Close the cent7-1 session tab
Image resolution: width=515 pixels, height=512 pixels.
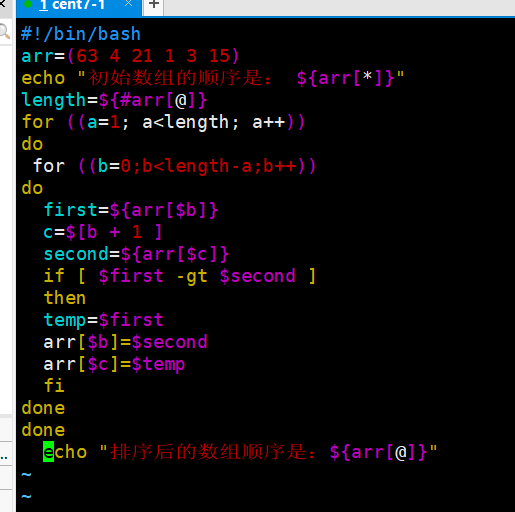pyautogui.click(x=128, y=4)
